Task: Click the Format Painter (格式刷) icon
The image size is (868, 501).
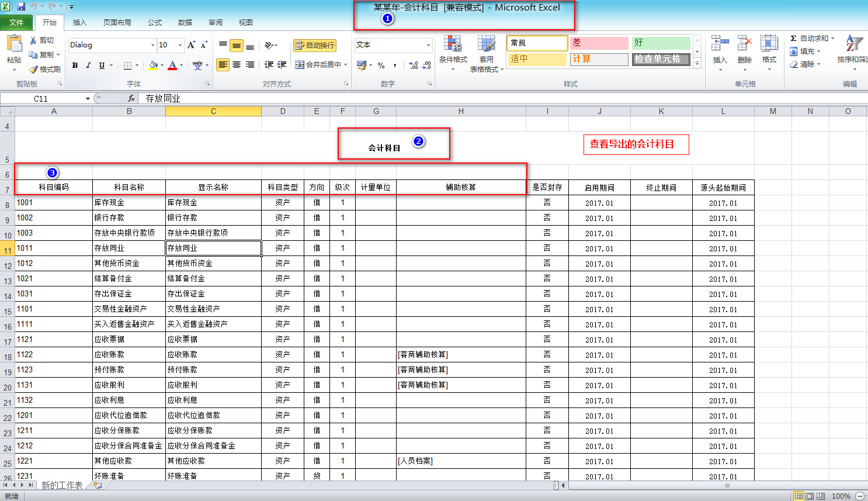Action: (x=33, y=69)
